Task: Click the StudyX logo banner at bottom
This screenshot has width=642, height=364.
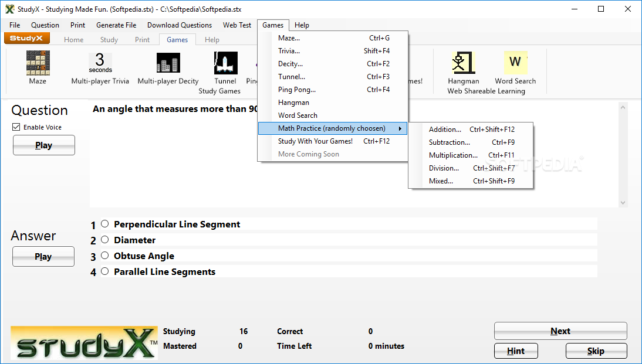Action: click(84, 343)
